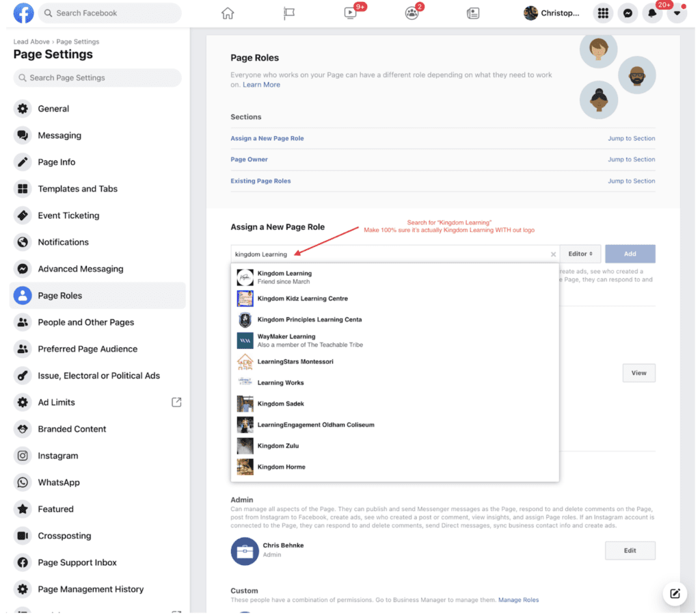Select WayMaker Learning suggestion
This screenshot has height=615, width=700.
pyautogui.click(x=394, y=340)
